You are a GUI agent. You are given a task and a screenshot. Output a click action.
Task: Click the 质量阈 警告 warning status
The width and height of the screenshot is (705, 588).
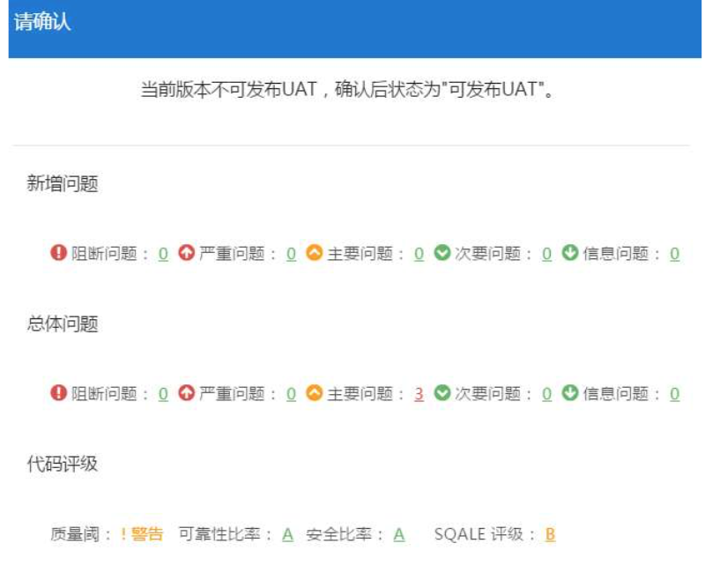pyautogui.click(x=142, y=533)
